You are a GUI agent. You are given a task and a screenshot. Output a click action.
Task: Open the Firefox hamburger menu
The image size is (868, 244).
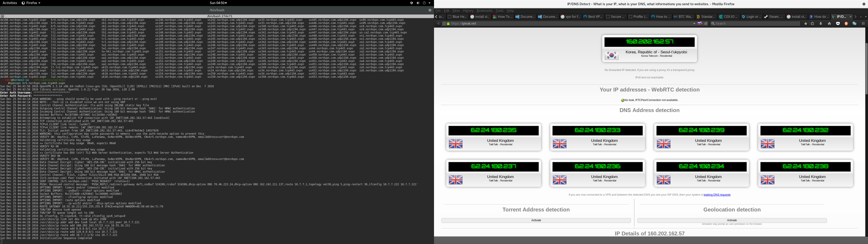click(863, 23)
